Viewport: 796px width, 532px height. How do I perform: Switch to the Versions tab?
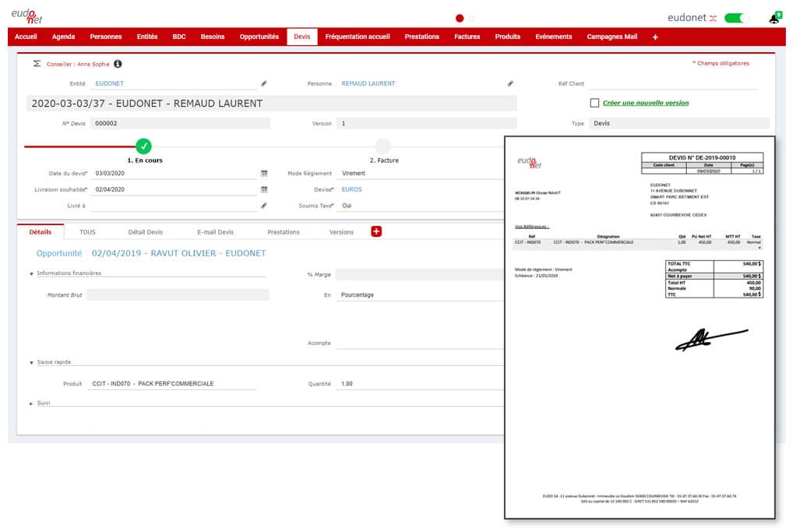pyautogui.click(x=341, y=232)
